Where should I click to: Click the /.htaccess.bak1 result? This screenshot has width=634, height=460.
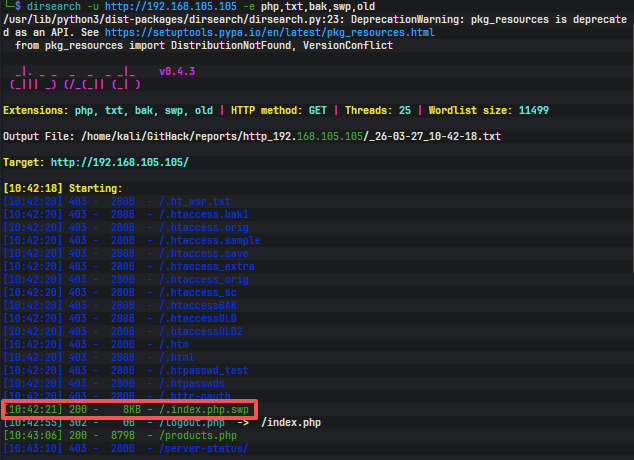[x=204, y=214]
